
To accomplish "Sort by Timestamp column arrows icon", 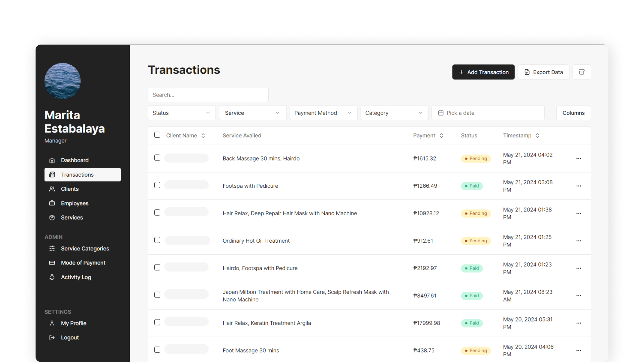I will (x=537, y=136).
